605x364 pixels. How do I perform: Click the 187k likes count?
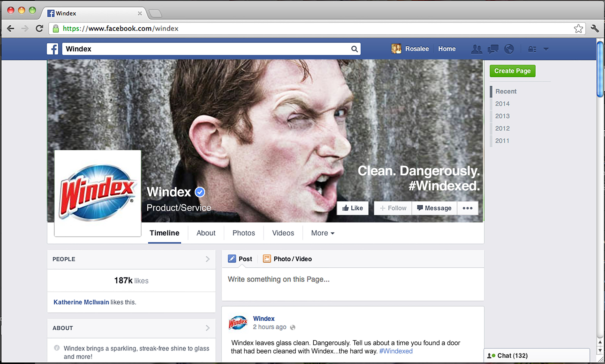tap(131, 281)
